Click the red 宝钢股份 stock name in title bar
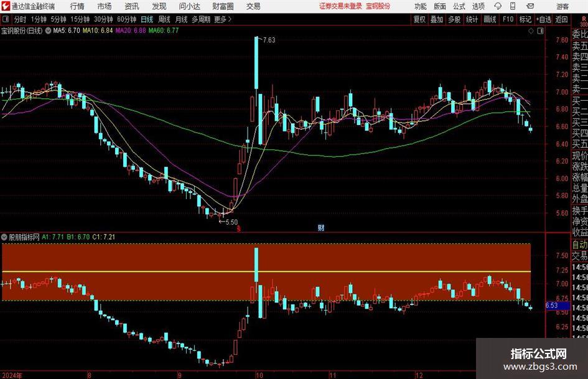 coord(378,6)
